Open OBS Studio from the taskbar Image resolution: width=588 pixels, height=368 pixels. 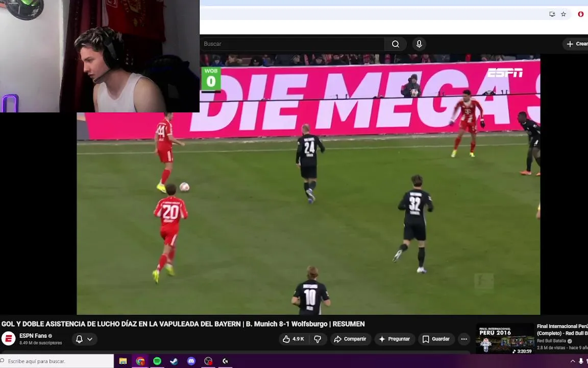[x=208, y=361]
